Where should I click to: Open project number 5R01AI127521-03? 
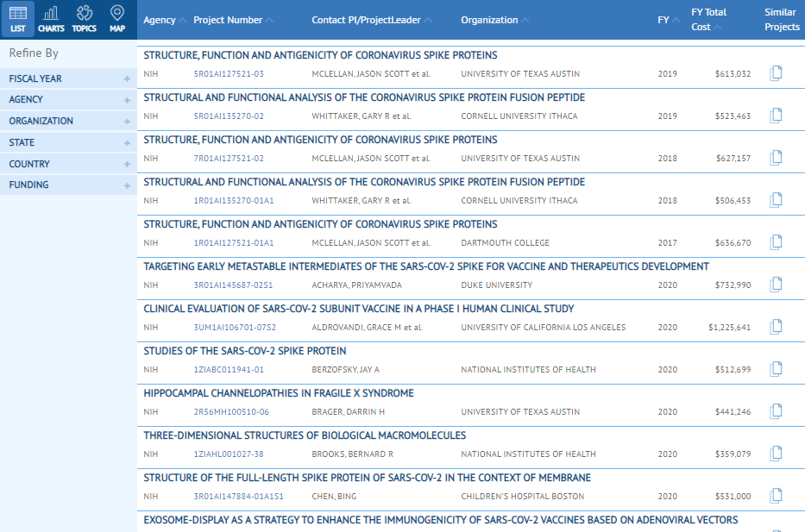coord(229,74)
